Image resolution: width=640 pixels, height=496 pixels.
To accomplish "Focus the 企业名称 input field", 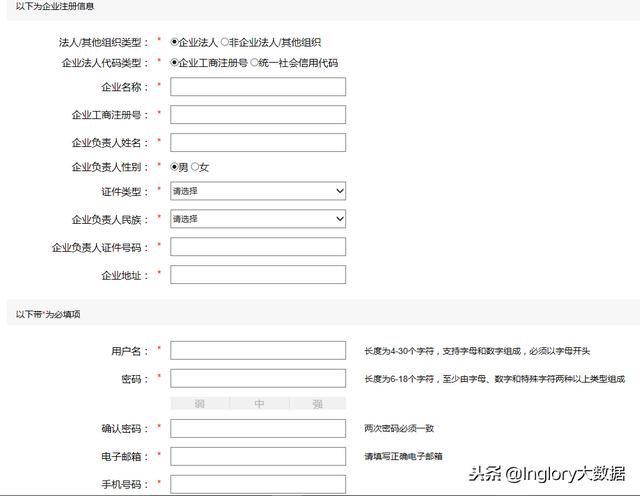I will [258, 87].
